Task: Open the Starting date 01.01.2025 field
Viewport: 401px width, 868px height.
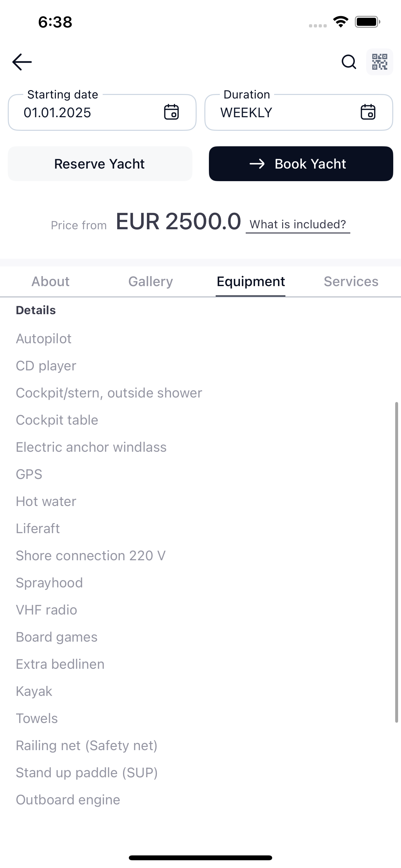Action: click(102, 112)
